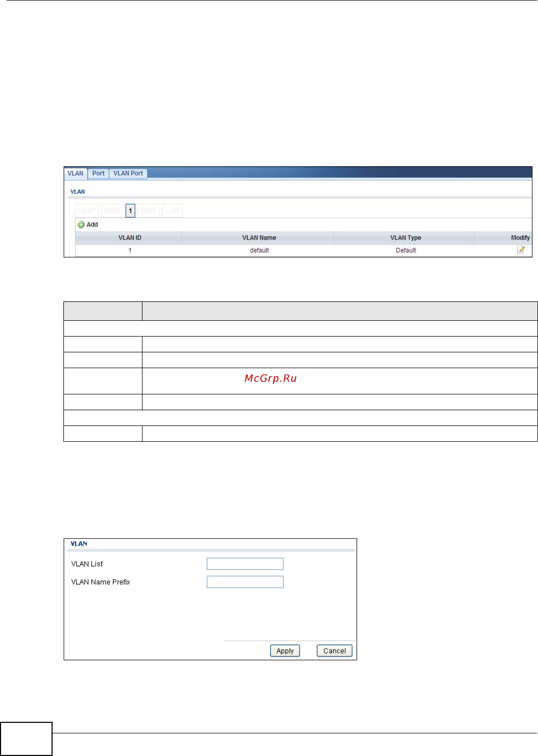Click the VLAN List label
This screenshot has height=756, width=538.
click(87, 564)
